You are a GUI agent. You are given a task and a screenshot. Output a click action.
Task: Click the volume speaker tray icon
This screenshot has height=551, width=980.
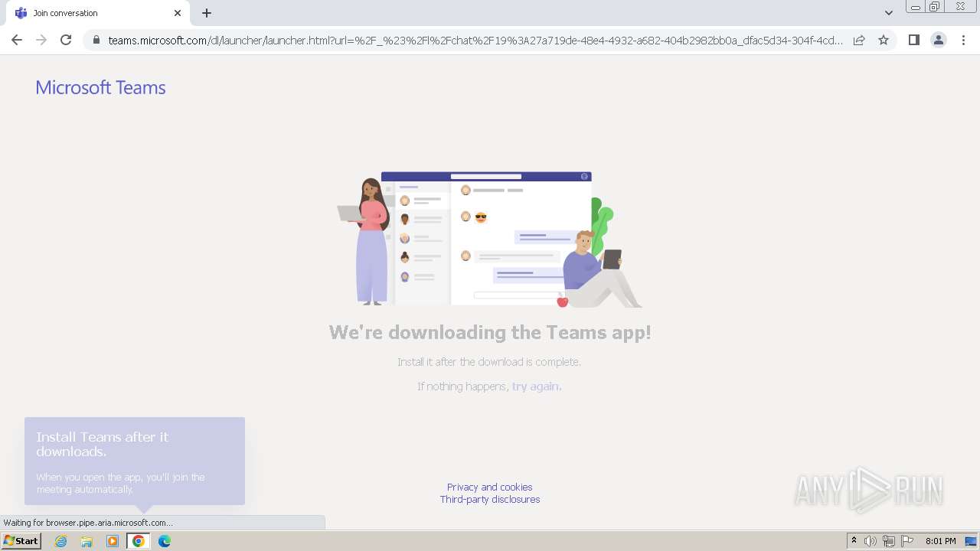pyautogui.click(x=871, y=541)
